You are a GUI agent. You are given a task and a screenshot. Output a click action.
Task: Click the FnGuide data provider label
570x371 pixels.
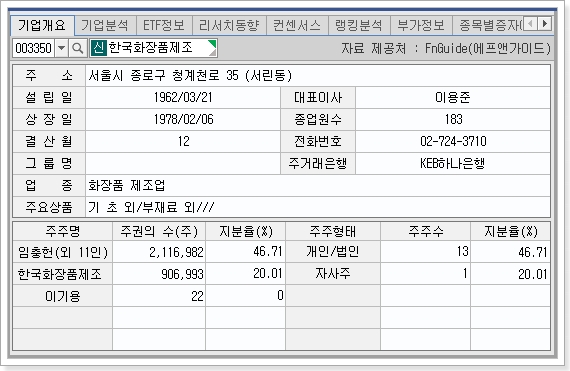[446, 48]
